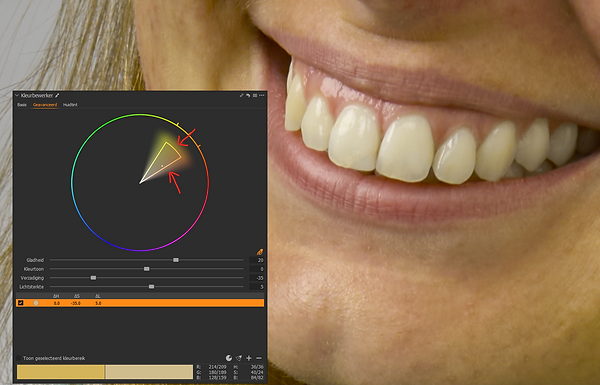Click the ΔS value -35.0 in the row

[76, 303]
